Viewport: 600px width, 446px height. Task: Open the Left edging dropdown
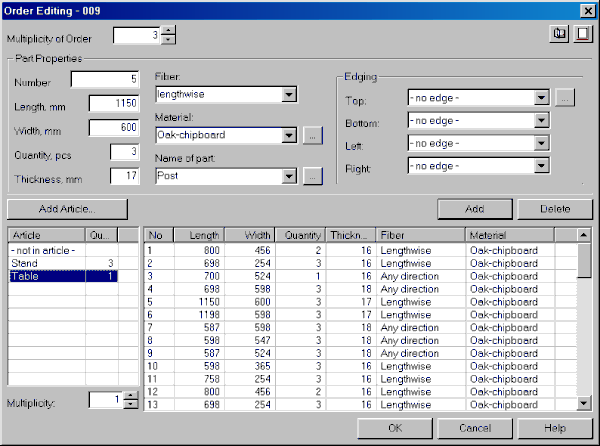pos(541,143)
